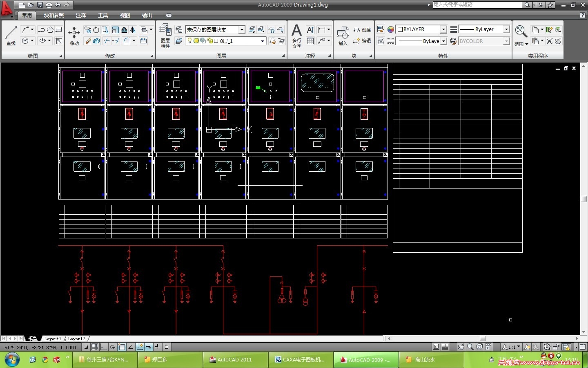Open the ByLayer lineweight dropdown
This screenshot has height=368, width=588.
484,29
